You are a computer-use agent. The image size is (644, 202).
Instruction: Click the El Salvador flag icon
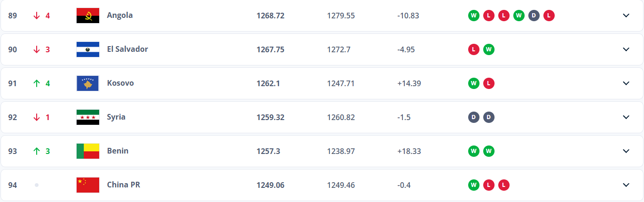coord(88,49)
